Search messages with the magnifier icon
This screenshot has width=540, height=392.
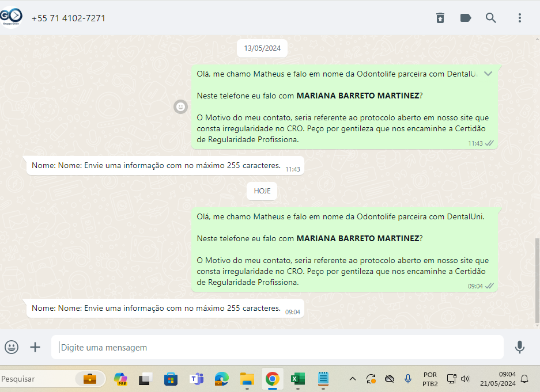tap(491, 18)
